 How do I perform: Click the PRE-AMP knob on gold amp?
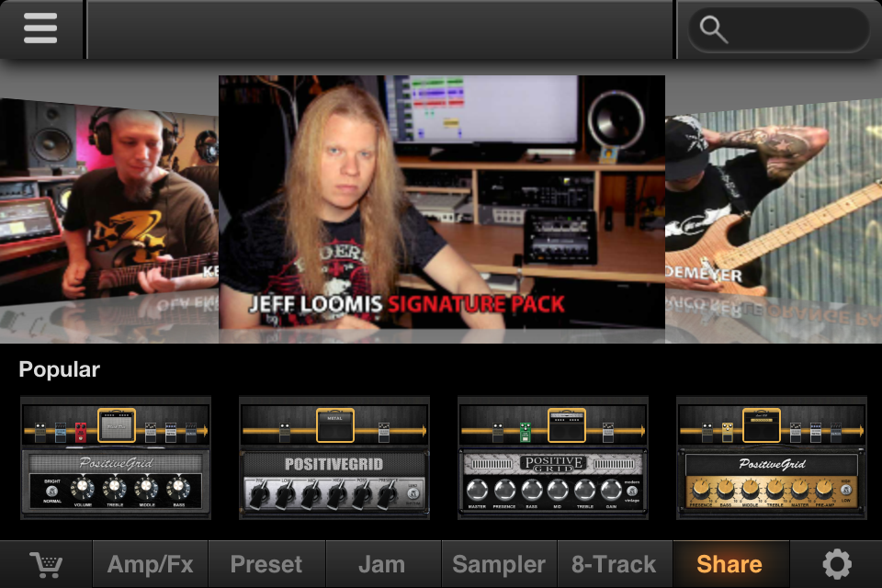point(824,490)
